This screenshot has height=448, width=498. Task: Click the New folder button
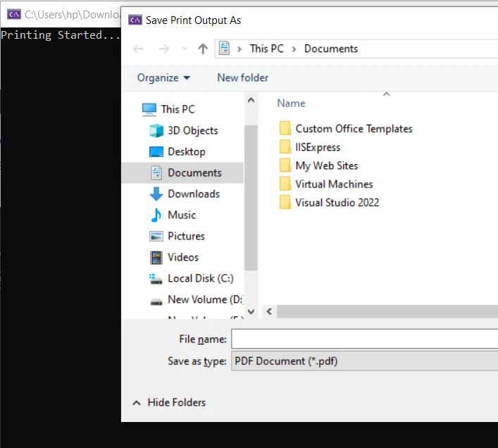tap(242, 77)
